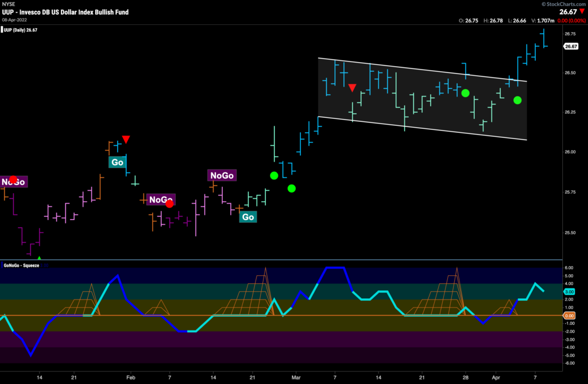
Task: Click the orange 0.00 oscillator value flag
Action: pos(569,316)
